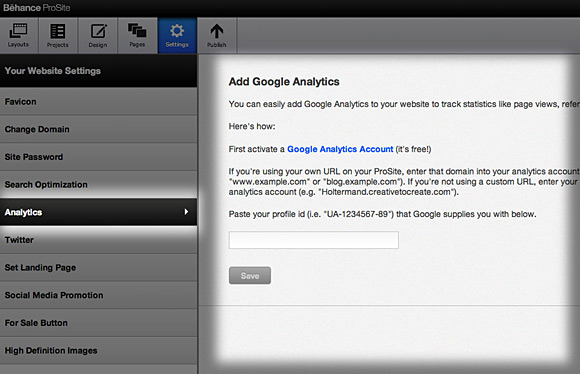Choose Set Landing Page option
This screenshot has width=580, height=374.
98,267
